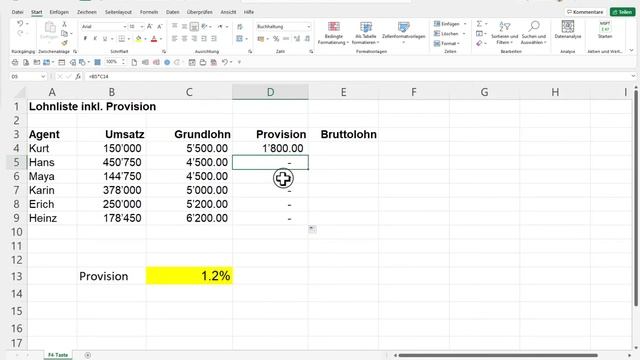The width and height of the screenshot is (640, 360).
Task: Open the Arial font name dropdown
Action: click(x=124, y=27)
